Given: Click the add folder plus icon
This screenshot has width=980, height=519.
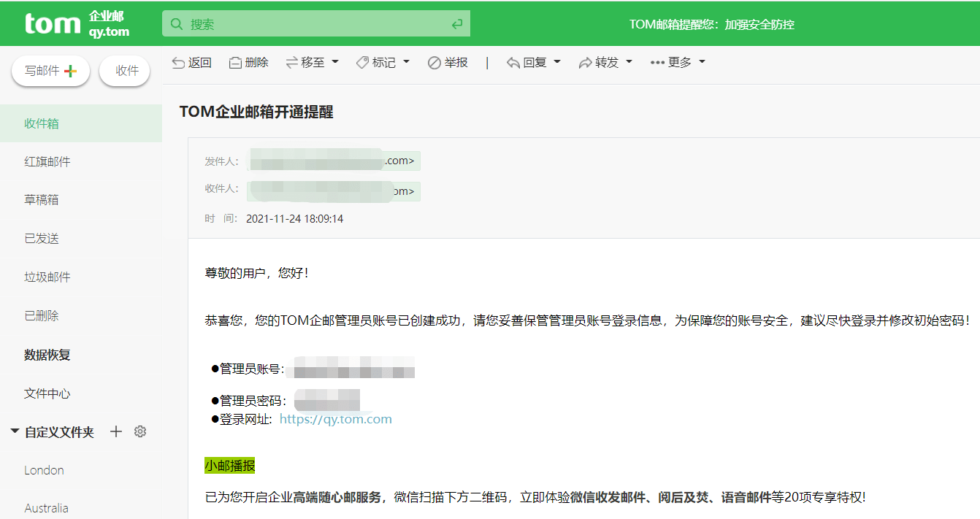Looking at the screenshot, I should (x=115, y=431).
